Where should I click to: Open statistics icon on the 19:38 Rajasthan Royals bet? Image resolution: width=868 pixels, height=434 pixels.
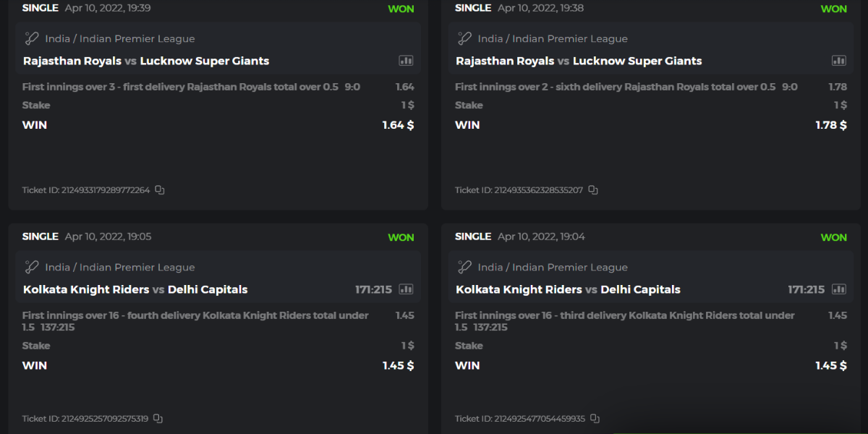click(838, 61)
